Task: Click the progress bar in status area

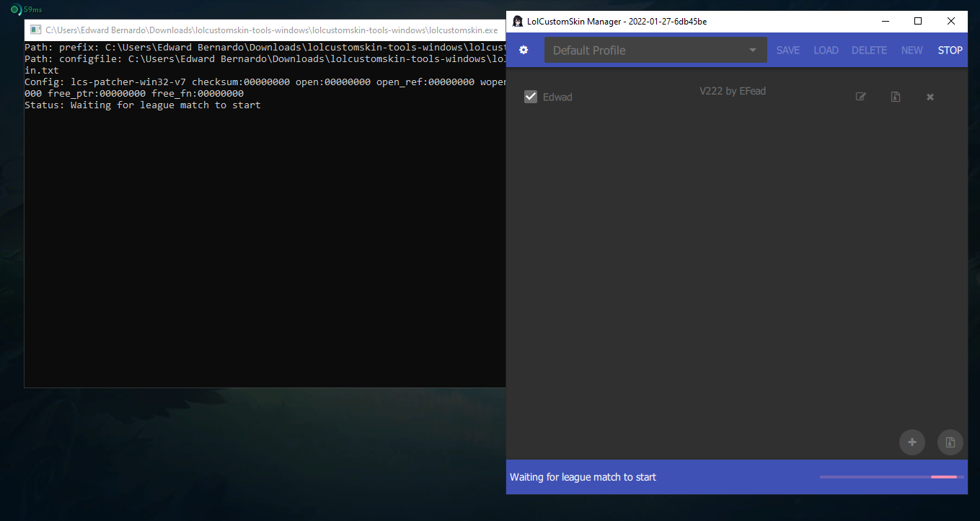Action: (892, 477)
